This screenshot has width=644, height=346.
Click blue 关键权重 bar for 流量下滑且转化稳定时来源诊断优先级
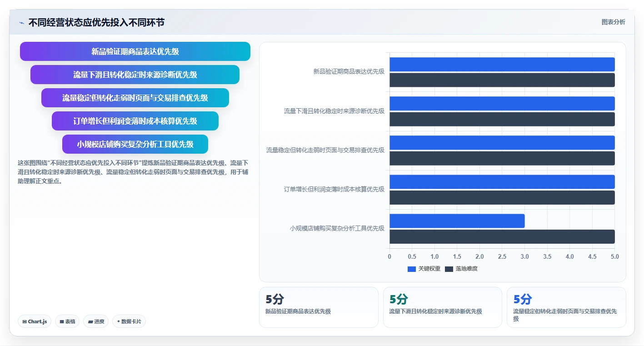[x=502, y=103]
